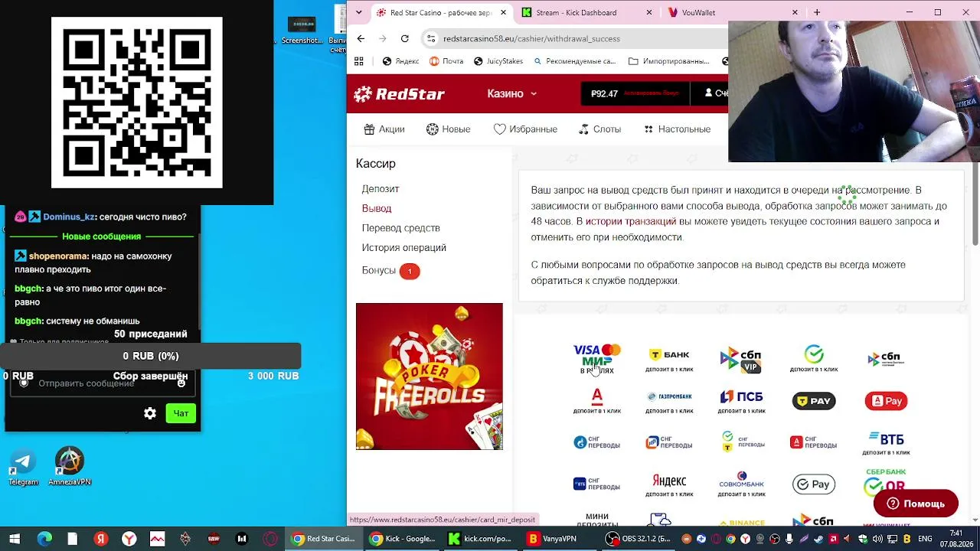Pick the PSB deposit option
The width and height of the screenshot is (980, 551).
click(x=741, y=401)
